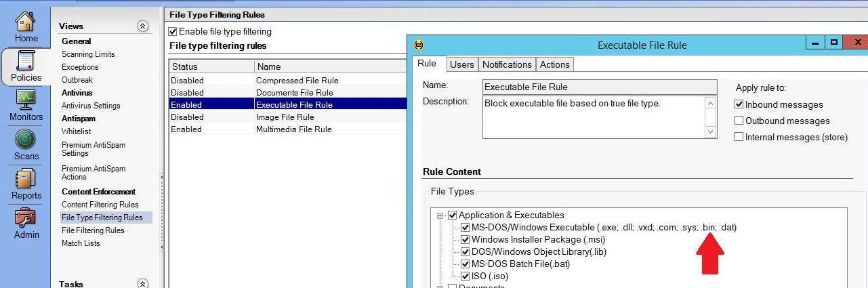Uncheck Windows Installer Package (.msi) checkbox
Screen dimensions: 868x288
(x=465, y=240)
